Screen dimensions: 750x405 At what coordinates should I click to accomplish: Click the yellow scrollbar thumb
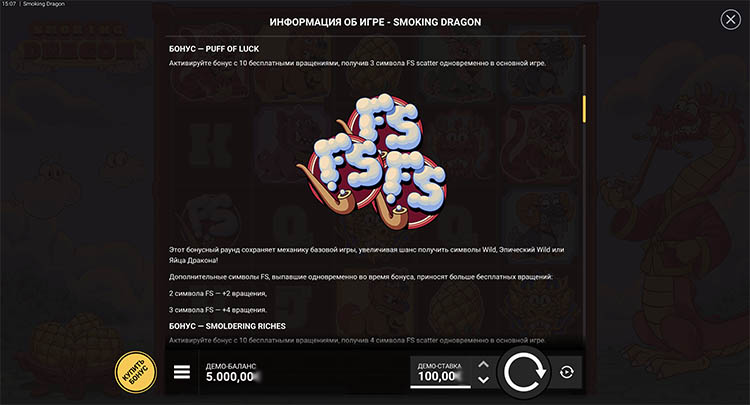click(584, 109)
